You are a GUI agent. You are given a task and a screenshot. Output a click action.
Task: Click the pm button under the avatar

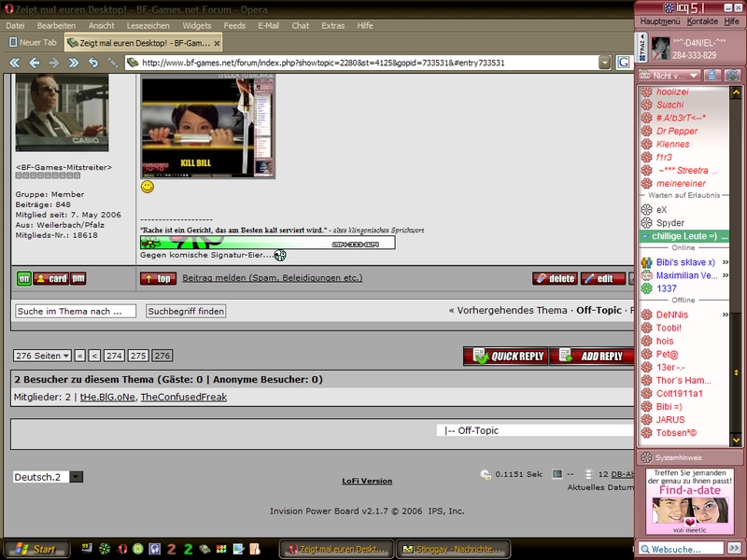click(78, 278)
